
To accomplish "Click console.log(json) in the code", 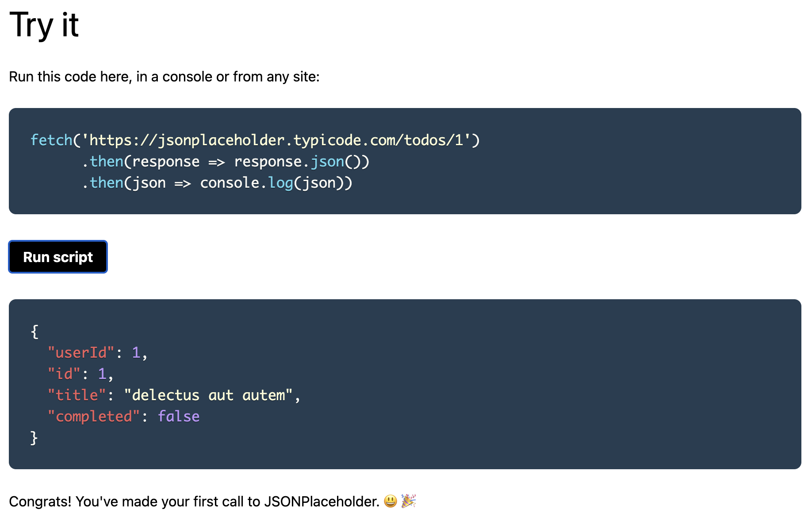I will [276, 183].
